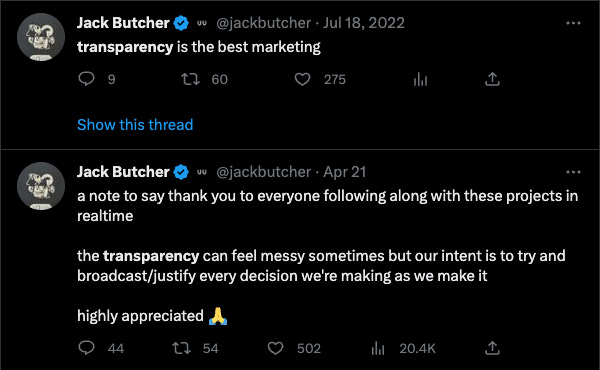View analytics of the Jul 18, 2022 tweet

[x=420, y=79]
